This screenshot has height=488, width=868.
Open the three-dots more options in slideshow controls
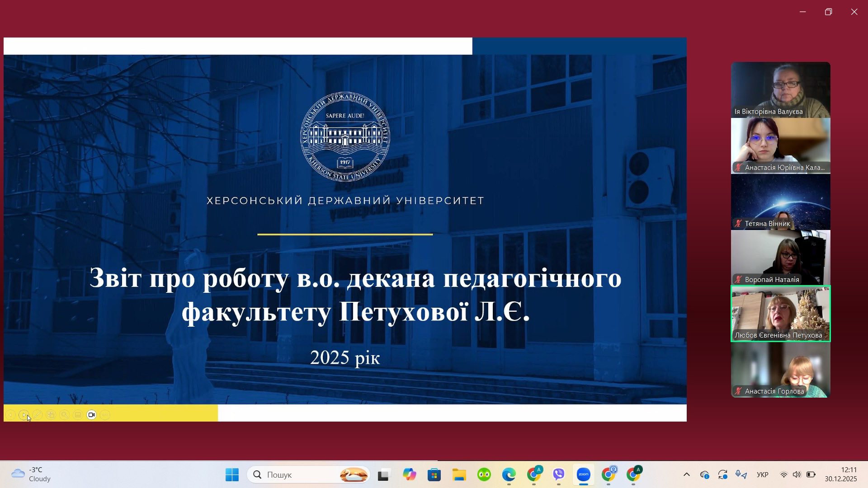105,415
